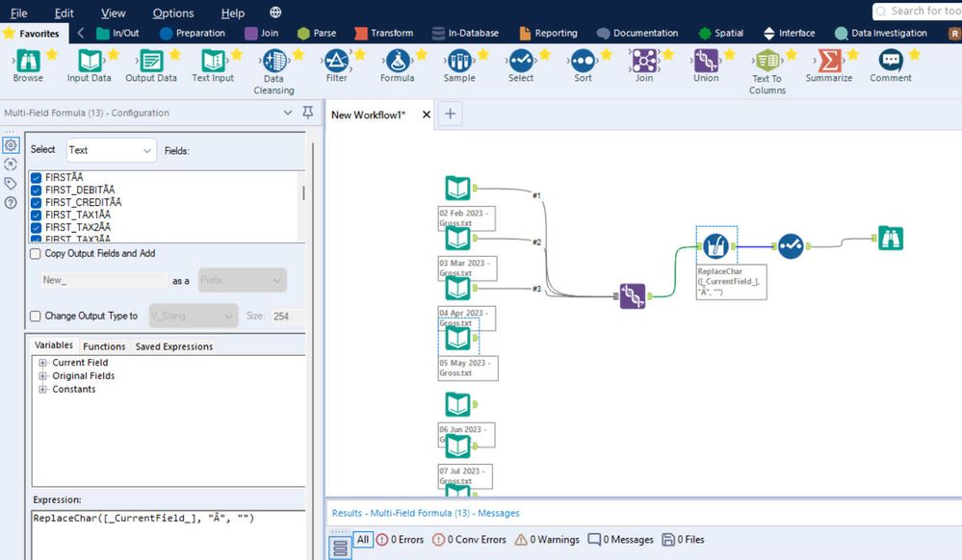
Task: Open the annotation tag sidebar icon
Action: point(11,184)
